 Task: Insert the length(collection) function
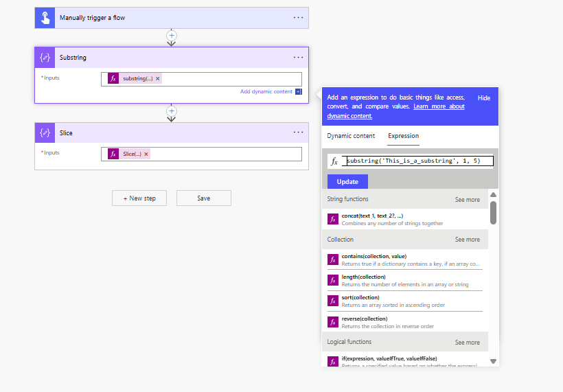point(404,280)
